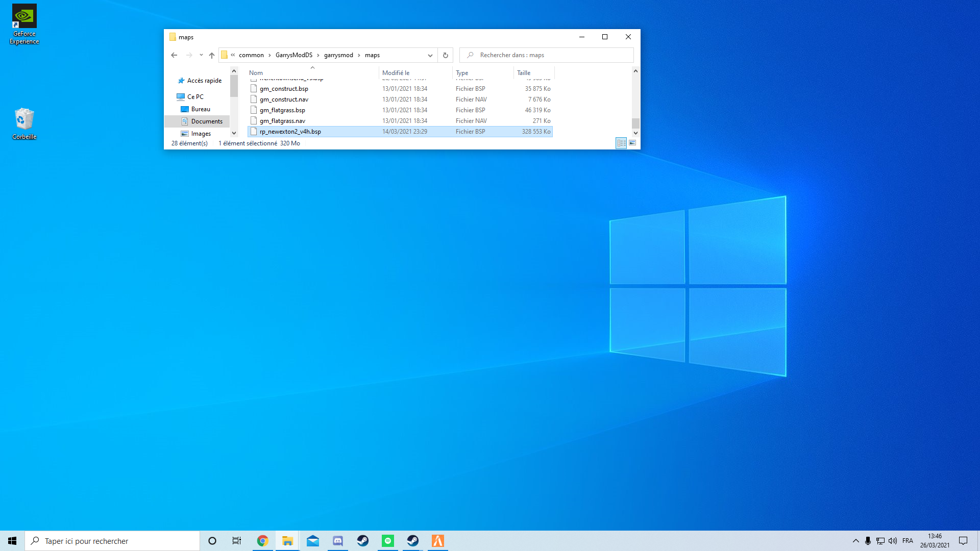
Task: Open volume control in system tray
Action: 893,541
